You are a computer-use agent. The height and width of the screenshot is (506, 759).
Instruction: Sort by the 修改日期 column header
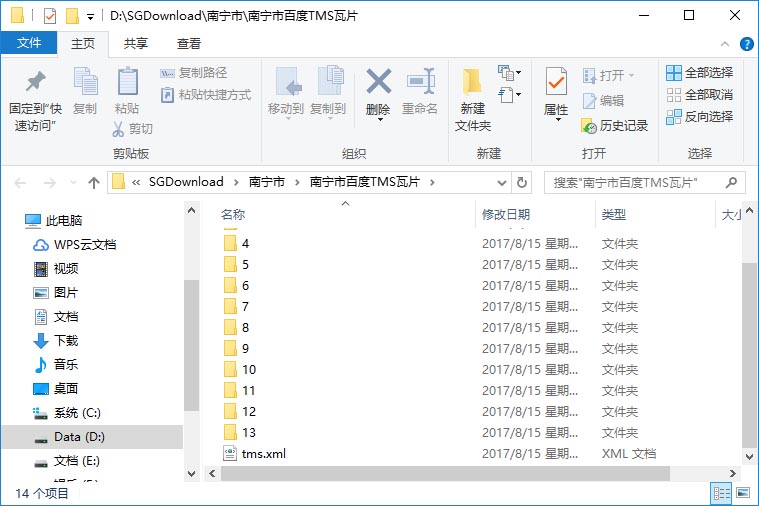click(x=506, y=215)
